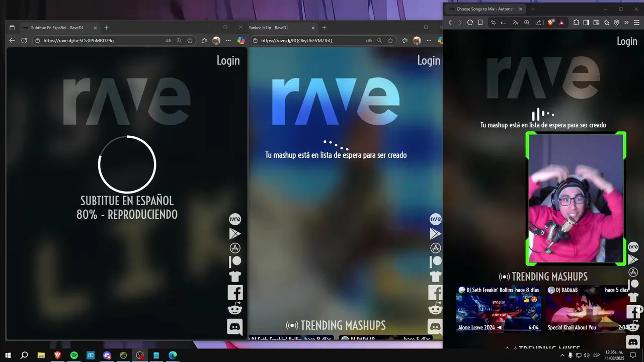Image resolution: width=644 pixels, height=362 pixels.
Task: Open merch t-shirt icon in Yankee It Up window
Action: 436,276
